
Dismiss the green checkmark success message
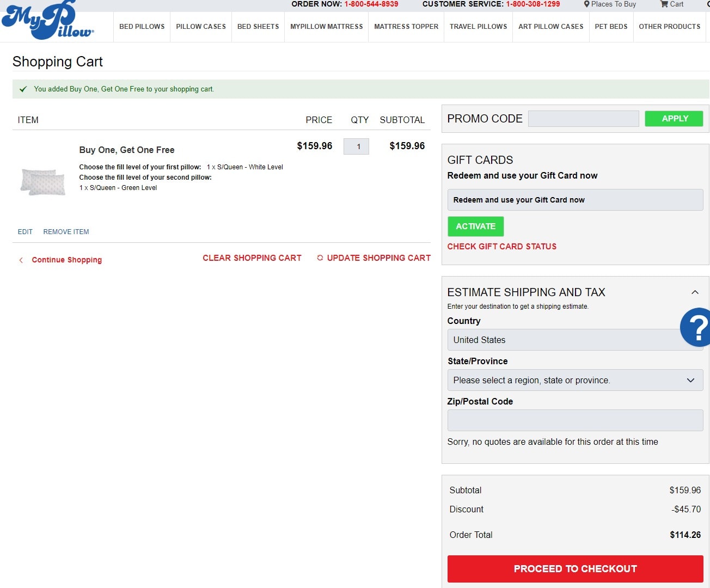pyautogui.click(x=23, y=89)
